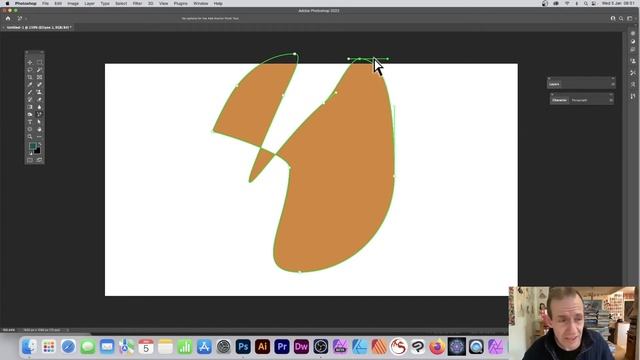The height and width of the screenshot is (360, 640).
Task: Select the Brush tool
Action: (30, 92)
